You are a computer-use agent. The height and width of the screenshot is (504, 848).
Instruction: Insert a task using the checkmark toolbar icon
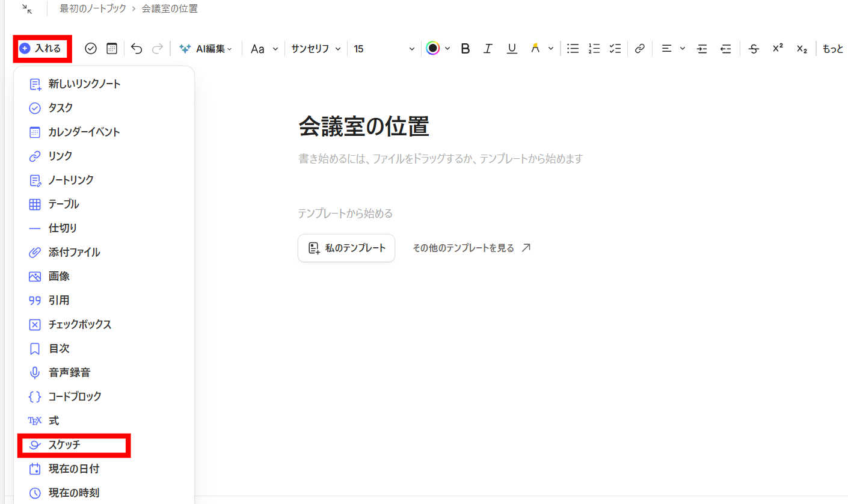tap(90, 48)
